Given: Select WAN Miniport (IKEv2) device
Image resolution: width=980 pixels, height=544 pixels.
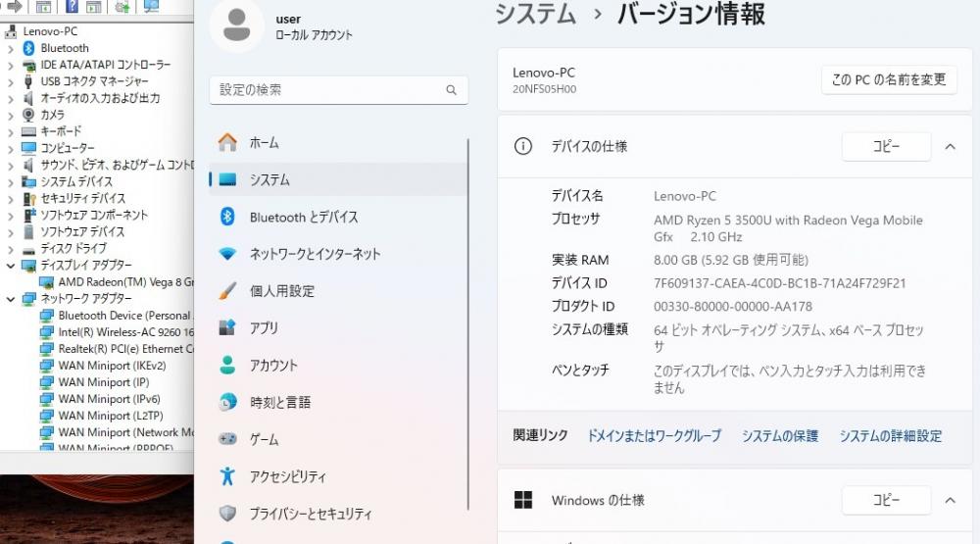Looking at the screenshot, I should [112, 366].
